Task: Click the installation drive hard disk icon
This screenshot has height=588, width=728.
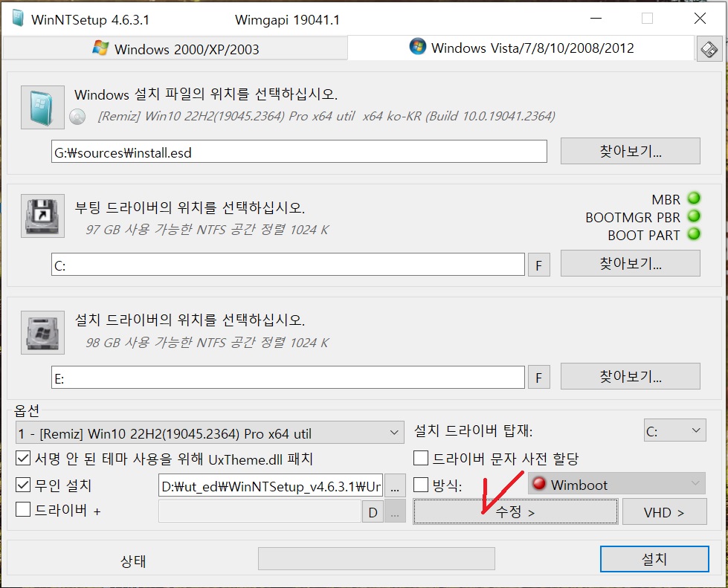Action: tap(42, 333)
